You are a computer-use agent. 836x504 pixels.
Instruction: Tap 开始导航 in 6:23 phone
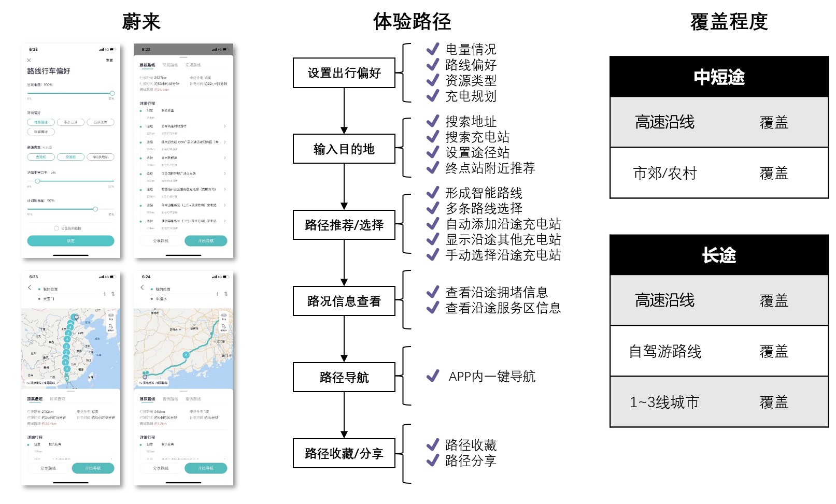[93, 468]
